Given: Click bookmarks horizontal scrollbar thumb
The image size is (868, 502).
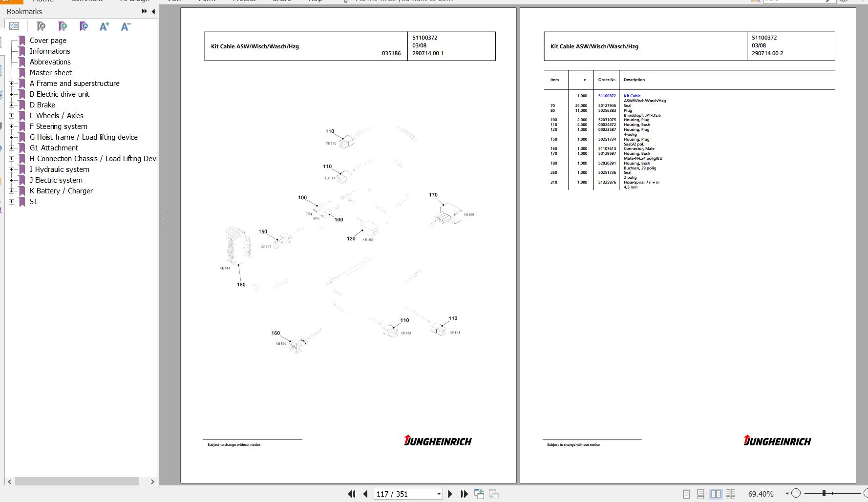Looking at the screenshot, I should [x=77, y=481].
